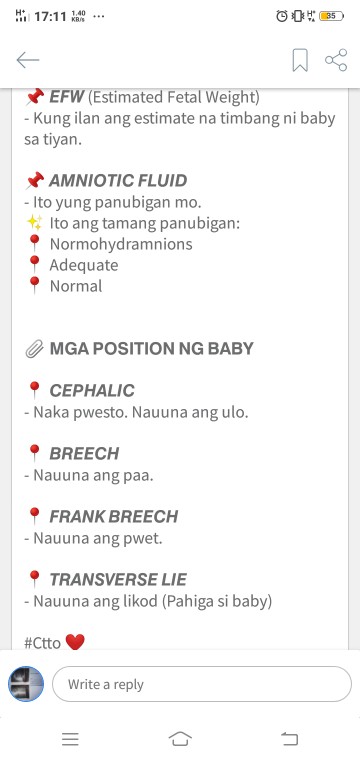Tap the #Ctto hashtag
This screenshot has width=360, height=760.
(43, 643)
